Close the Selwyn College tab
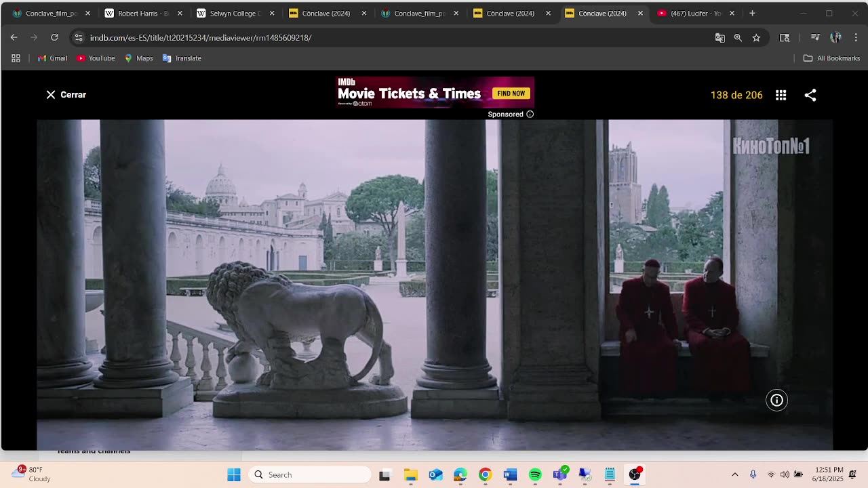868x488 pixels. click(272, 14)
